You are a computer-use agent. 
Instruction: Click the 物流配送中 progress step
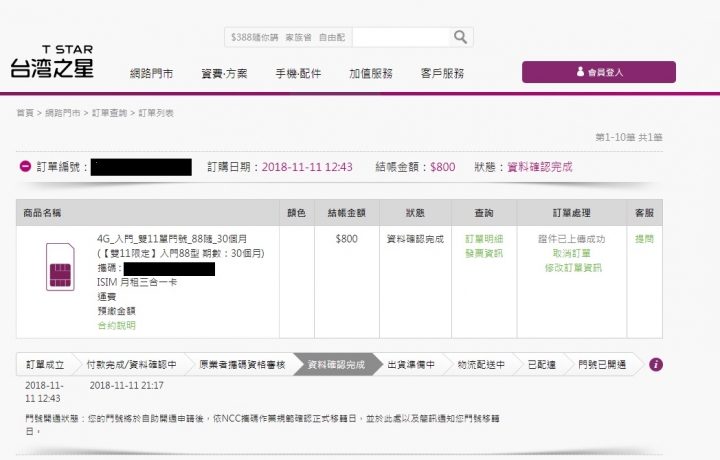tap(481, 365)
